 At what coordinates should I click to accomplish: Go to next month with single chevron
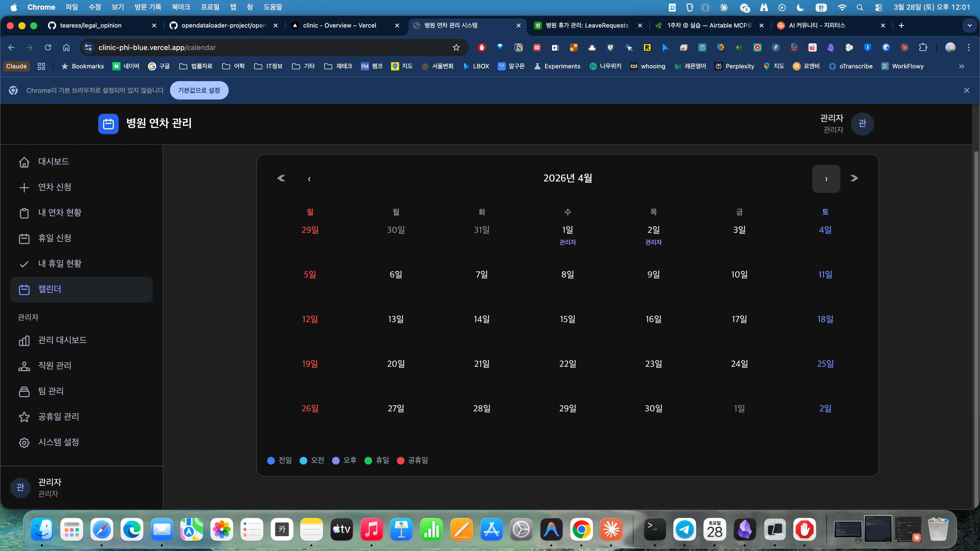pos(826,179)
